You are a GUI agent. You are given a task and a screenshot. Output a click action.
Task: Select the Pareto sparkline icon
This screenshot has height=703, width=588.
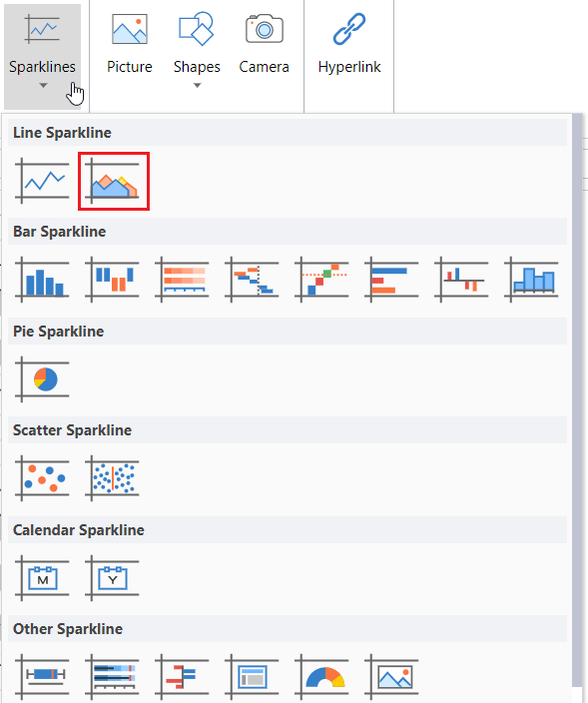[x=321, y=280]
